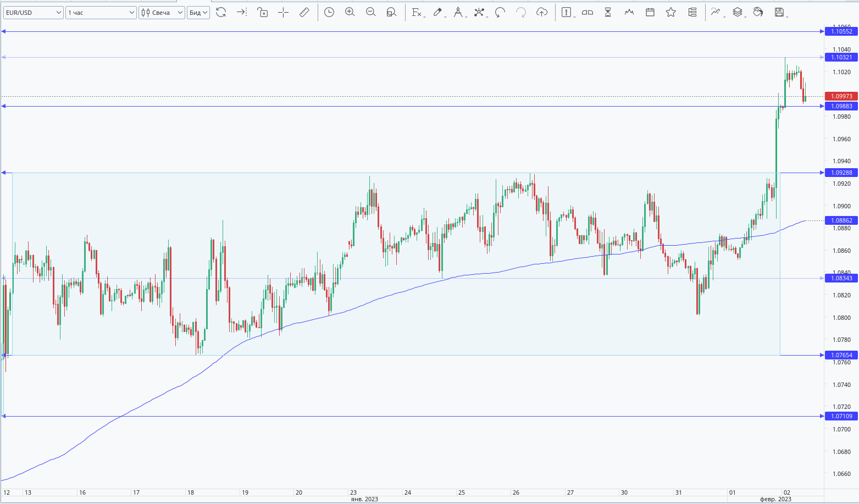Screen dimensions: 859x504
Task: Open the EUR/USD instrument dropdown
Action: [x=33, y=13]
